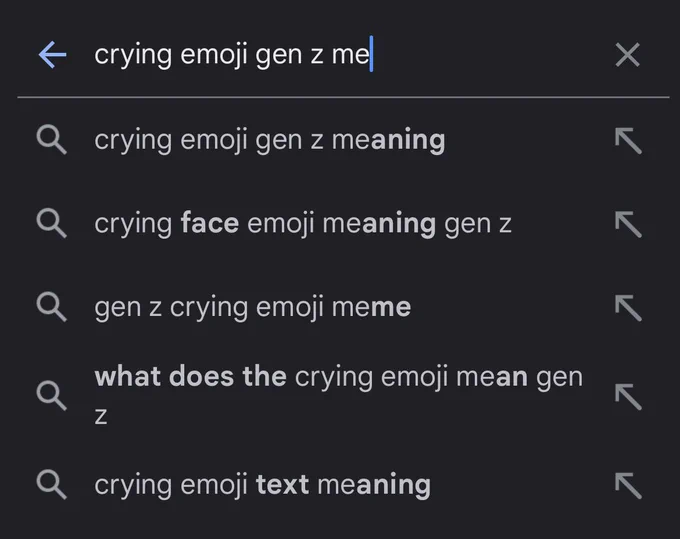680x539 pixels.
Task: Click magnifier icon beside 'crying emoji gen z meaning'
Action: click(x=52, y=140)
